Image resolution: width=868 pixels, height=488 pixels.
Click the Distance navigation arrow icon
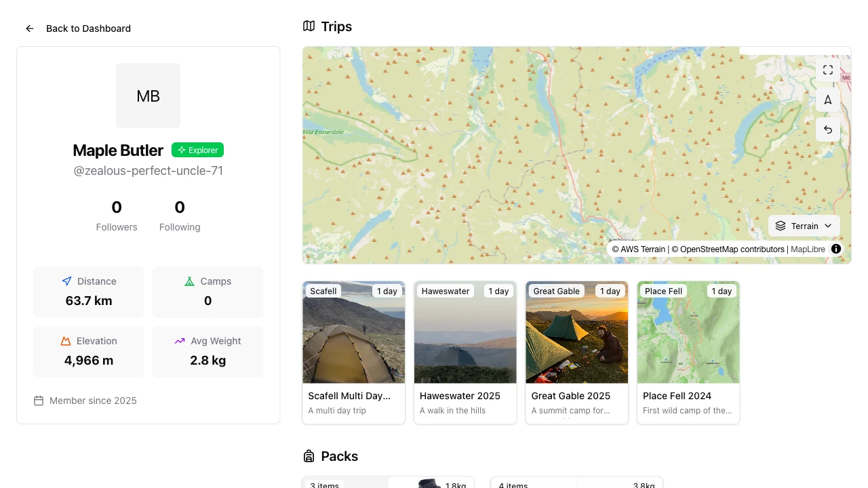tap(66, 281)
